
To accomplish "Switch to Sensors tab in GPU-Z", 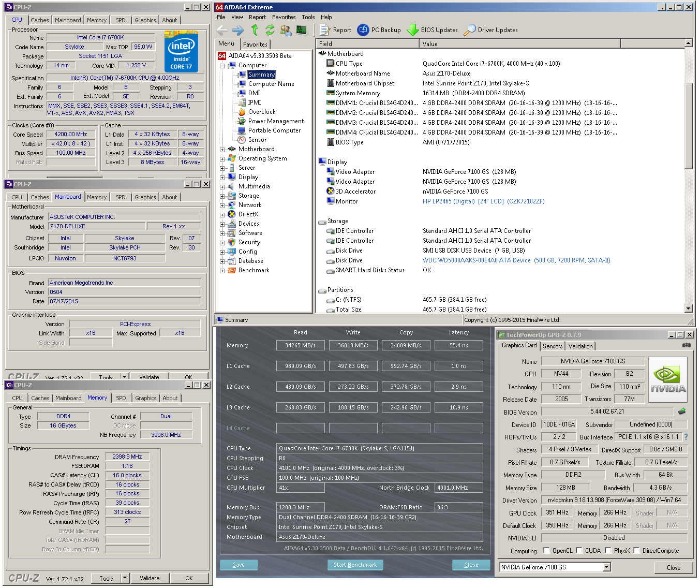I will [553, 346].
